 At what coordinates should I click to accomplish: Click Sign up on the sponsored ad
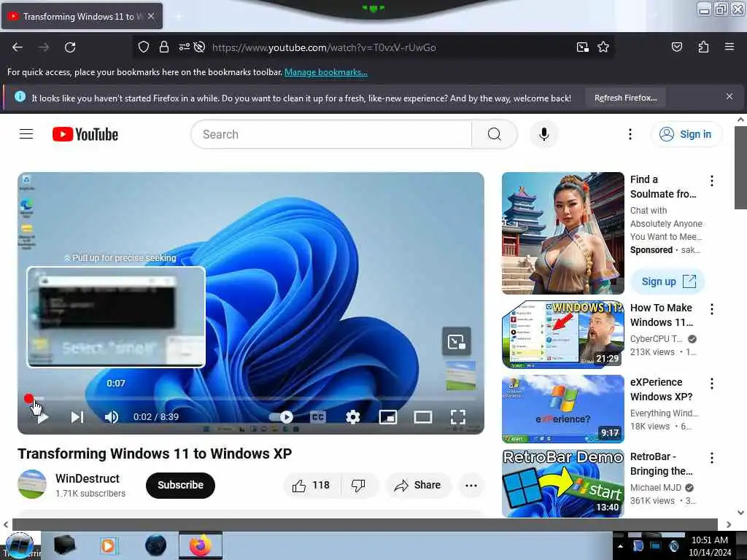pyautogui.click(x=667, y=281)
